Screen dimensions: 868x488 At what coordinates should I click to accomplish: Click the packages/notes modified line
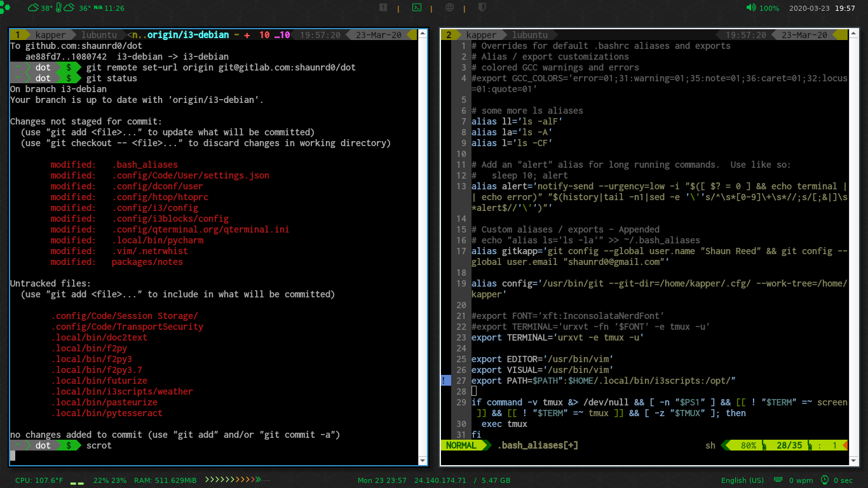(117, 262)
